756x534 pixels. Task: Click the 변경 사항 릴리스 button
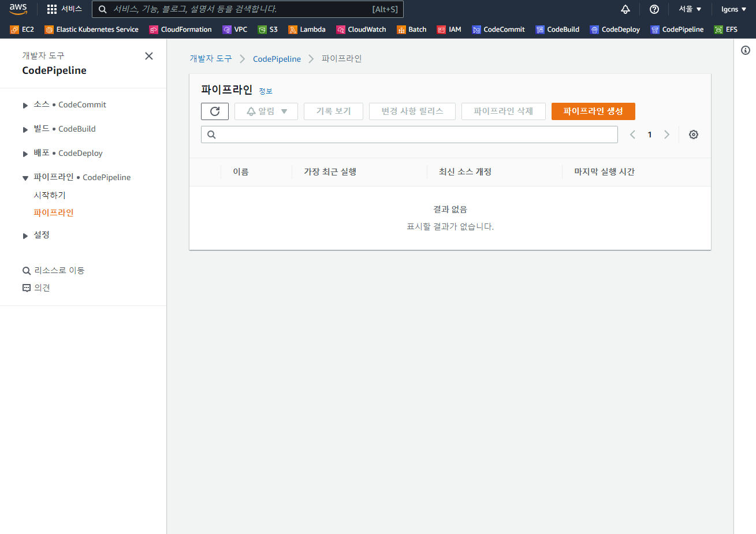[x=412, y=111]
